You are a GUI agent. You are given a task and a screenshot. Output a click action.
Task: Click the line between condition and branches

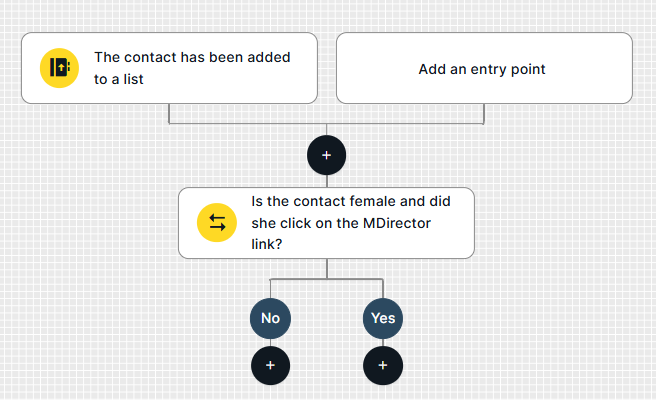[326, 268]
